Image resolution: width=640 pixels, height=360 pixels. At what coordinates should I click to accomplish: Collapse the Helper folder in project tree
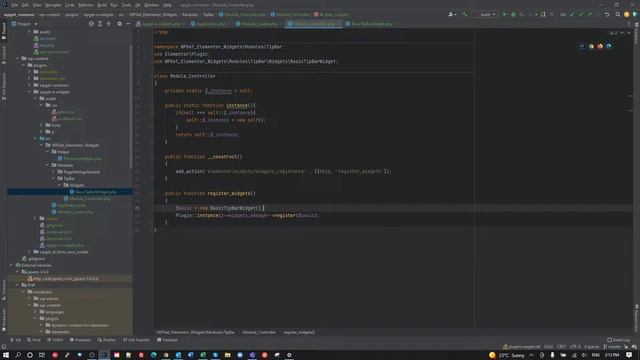48,152
